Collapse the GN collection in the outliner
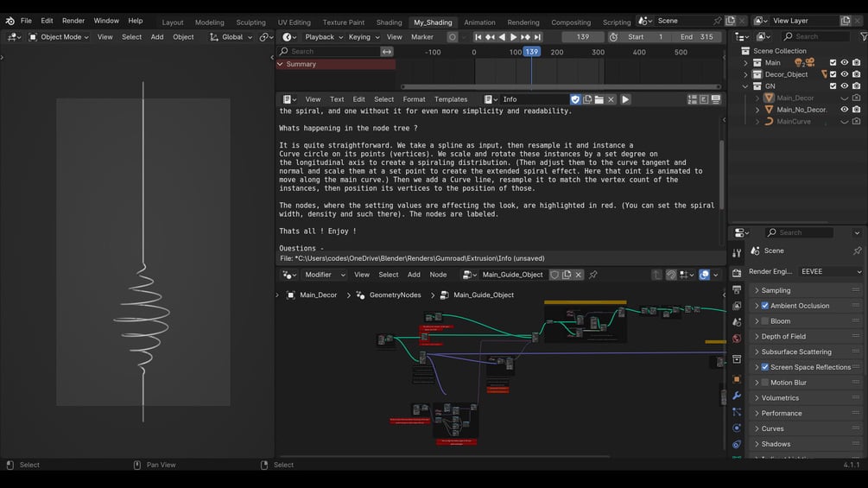This screenshot has width=868, height=488. [745, 86]
